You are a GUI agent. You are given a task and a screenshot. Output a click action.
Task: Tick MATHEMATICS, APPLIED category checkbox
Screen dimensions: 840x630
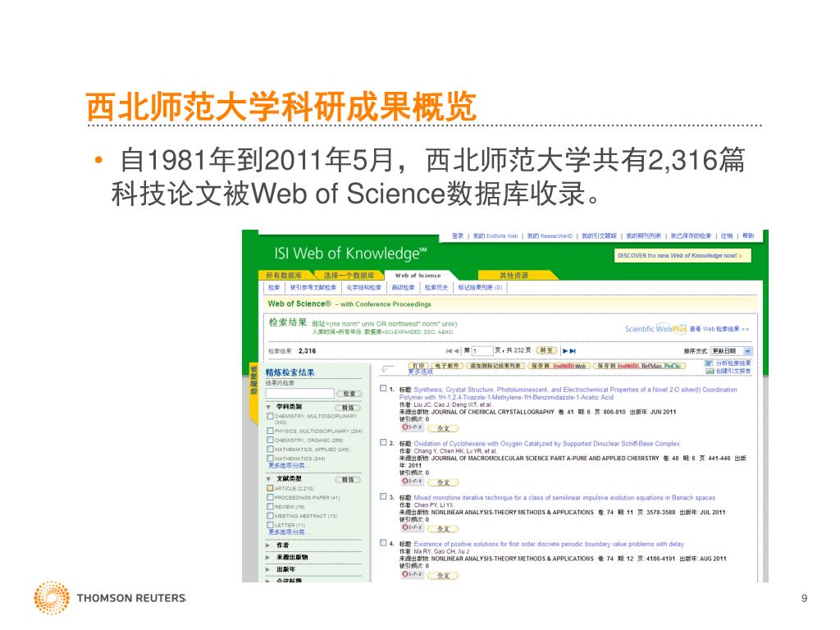[270, 449]
